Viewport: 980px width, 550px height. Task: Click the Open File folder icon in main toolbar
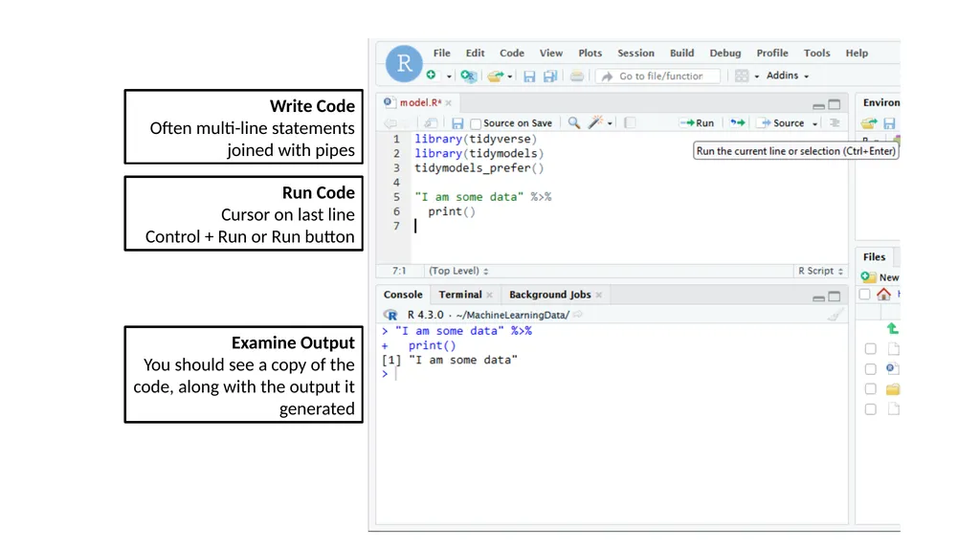(x=495, y=76)
